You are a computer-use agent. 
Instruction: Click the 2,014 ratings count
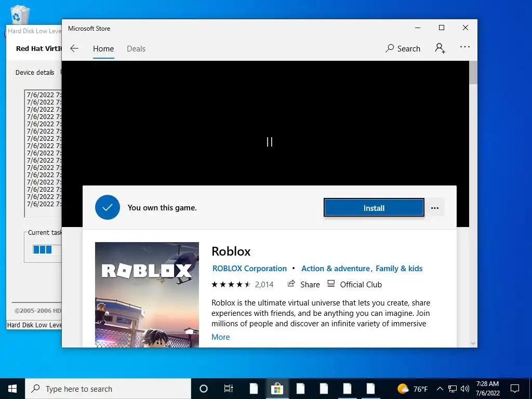pyautogui.click(x=264, y=284)
